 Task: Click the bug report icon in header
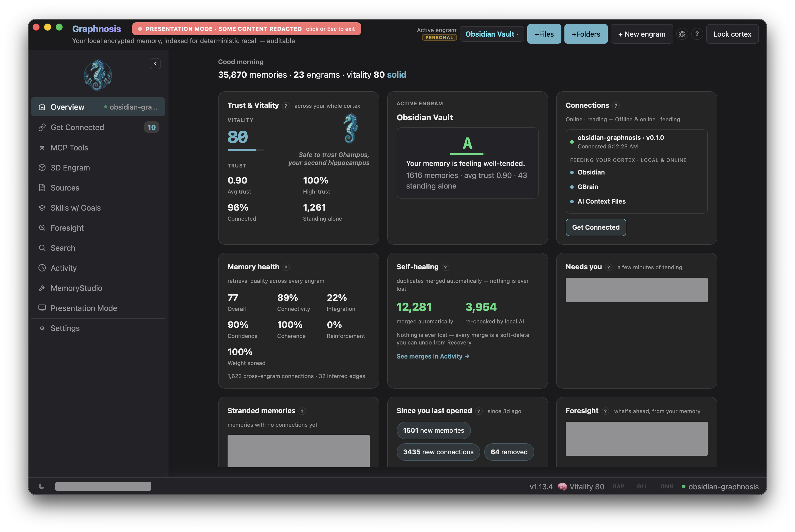tap(682, 34)
